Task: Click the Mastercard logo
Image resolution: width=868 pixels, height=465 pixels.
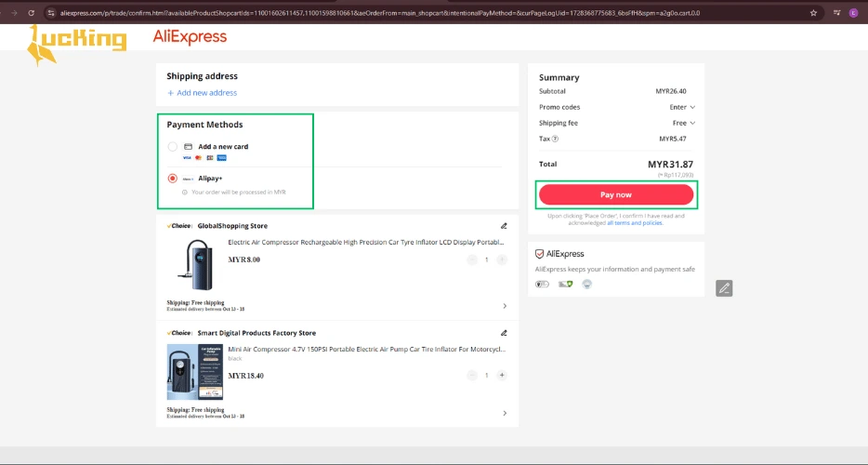Action: pyautogui.click(x=198, y=158)
